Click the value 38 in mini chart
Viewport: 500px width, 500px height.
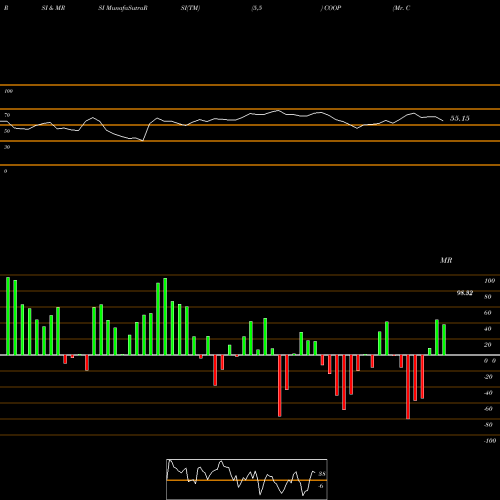pos(322,474)
